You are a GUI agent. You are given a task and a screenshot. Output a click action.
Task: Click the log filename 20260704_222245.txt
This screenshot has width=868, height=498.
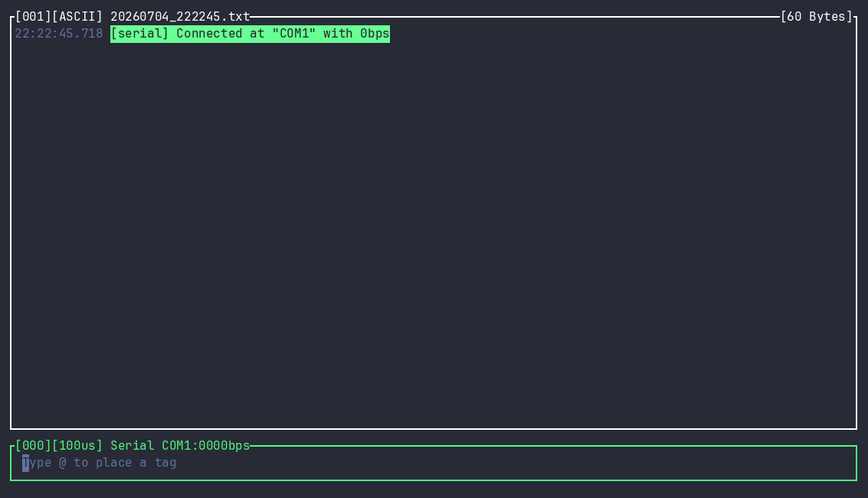tap(180, 17)
